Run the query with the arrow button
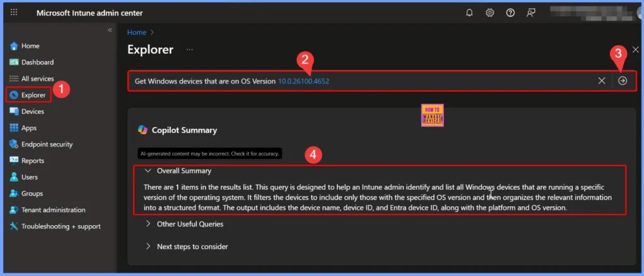The height and width of the screenshot is (276, 644). [623, 81]
